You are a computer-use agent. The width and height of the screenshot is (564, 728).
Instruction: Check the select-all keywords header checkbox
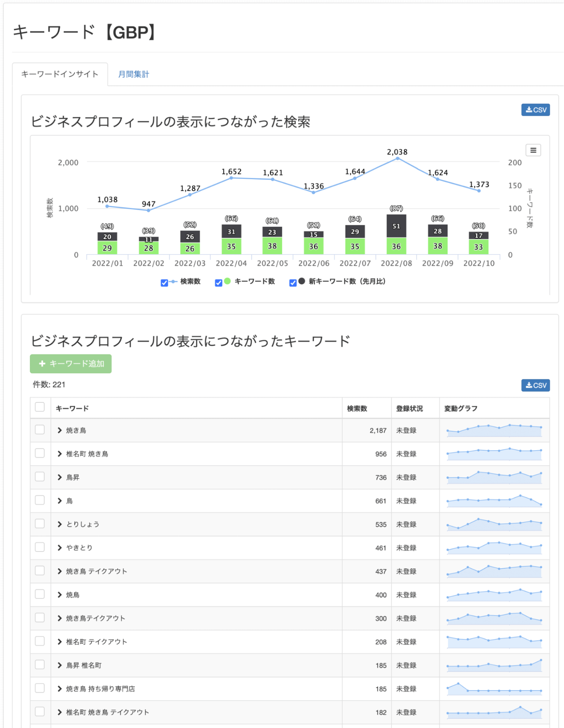coord(40,407)
